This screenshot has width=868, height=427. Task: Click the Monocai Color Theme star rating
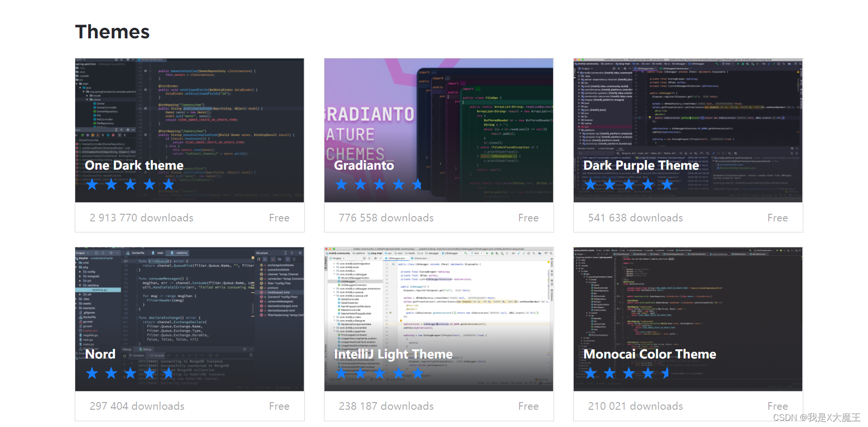(x=627, y=373)
